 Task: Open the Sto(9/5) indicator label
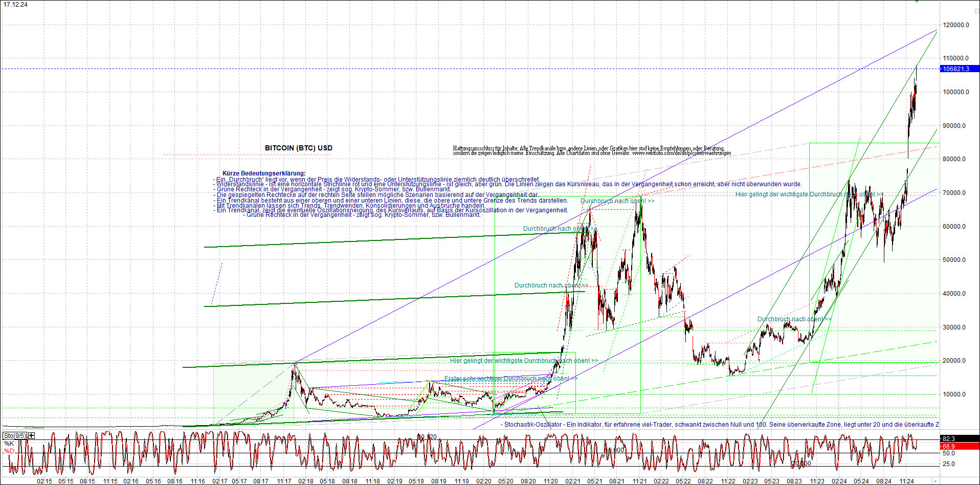(x=15, y=435)
